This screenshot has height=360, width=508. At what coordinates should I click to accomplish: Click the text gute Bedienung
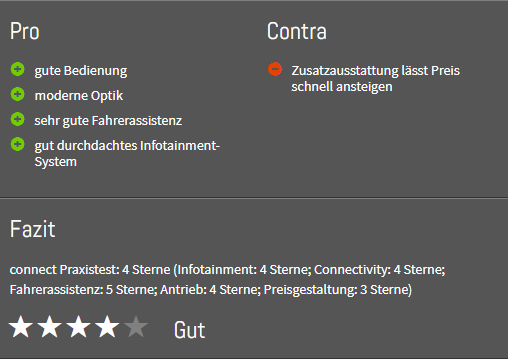[81, 71]
